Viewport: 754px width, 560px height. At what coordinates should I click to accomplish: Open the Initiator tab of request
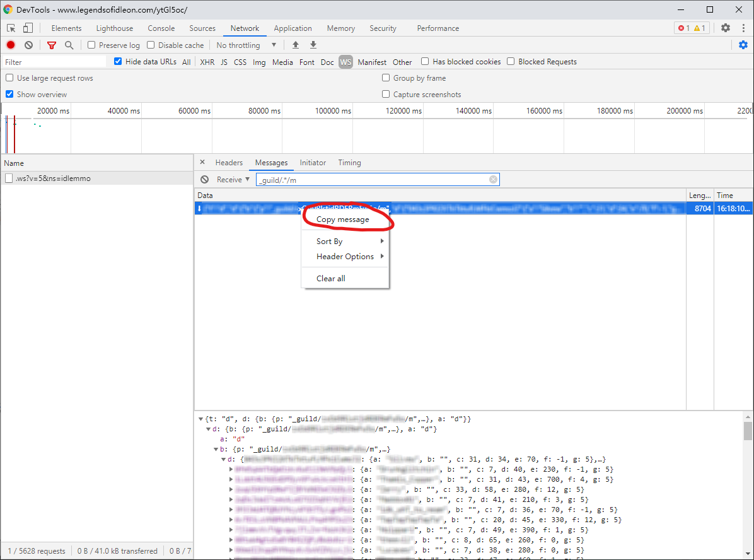313,163
